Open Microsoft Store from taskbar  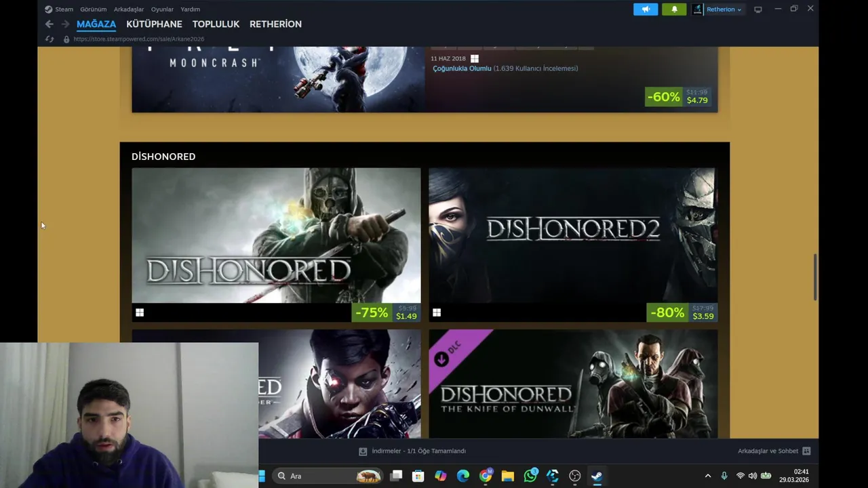[x=418, y=476]
